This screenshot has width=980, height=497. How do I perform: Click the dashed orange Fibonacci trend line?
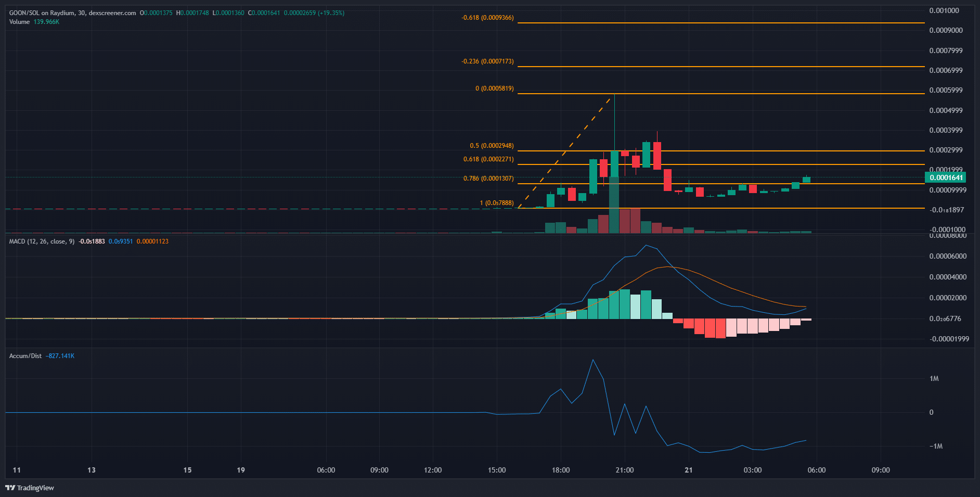click(x=565, y=151)
